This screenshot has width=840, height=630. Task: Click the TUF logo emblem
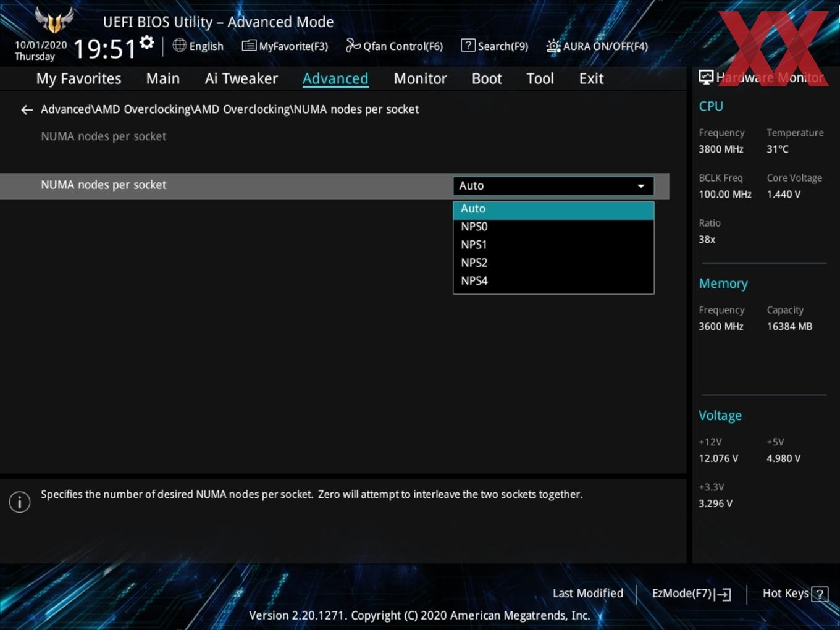tap(54, 20)
